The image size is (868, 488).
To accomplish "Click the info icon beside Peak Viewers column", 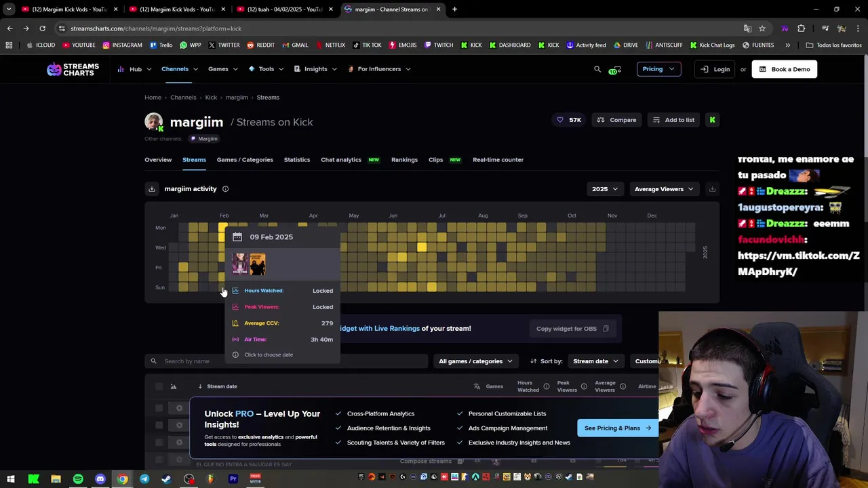I will pyautogui.click(x=584, y=386).
